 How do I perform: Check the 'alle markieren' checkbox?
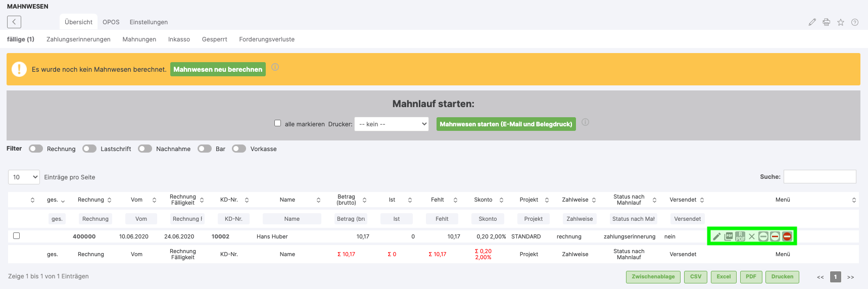(277, 123)
